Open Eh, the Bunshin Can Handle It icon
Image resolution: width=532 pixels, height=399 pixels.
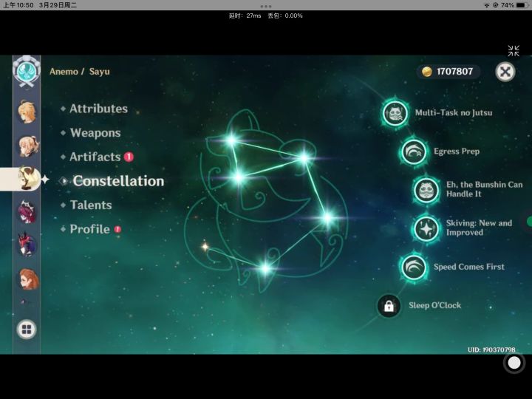(x=426, y=190)
